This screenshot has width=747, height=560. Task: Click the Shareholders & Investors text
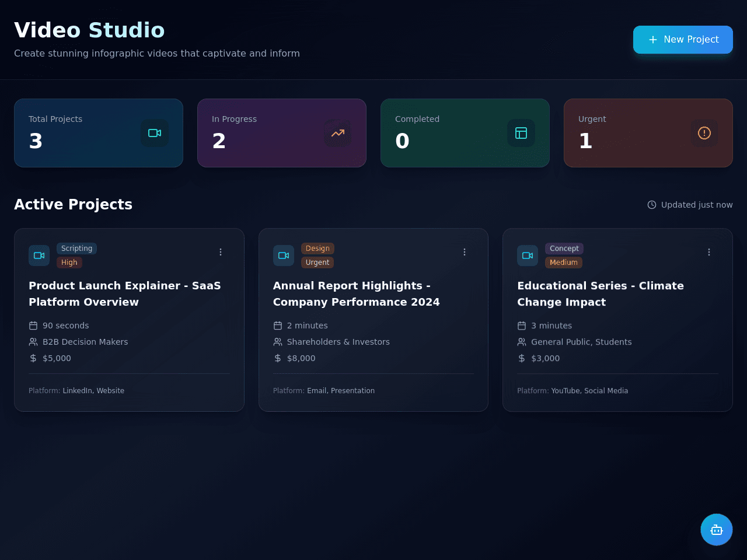pos(338,342)
